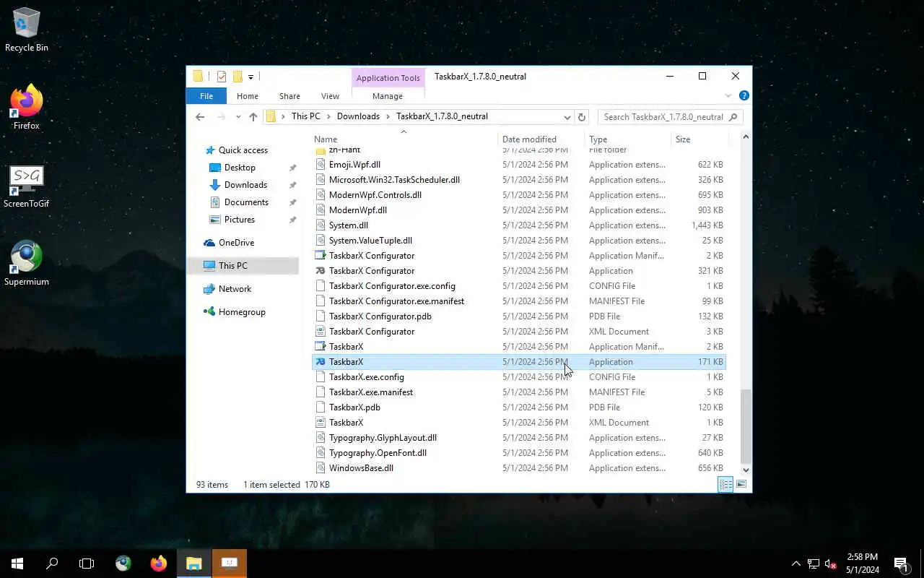This screenshot has width=924, height=578.
Task: Open the recent locations dropdown
Action: (237, 116)
